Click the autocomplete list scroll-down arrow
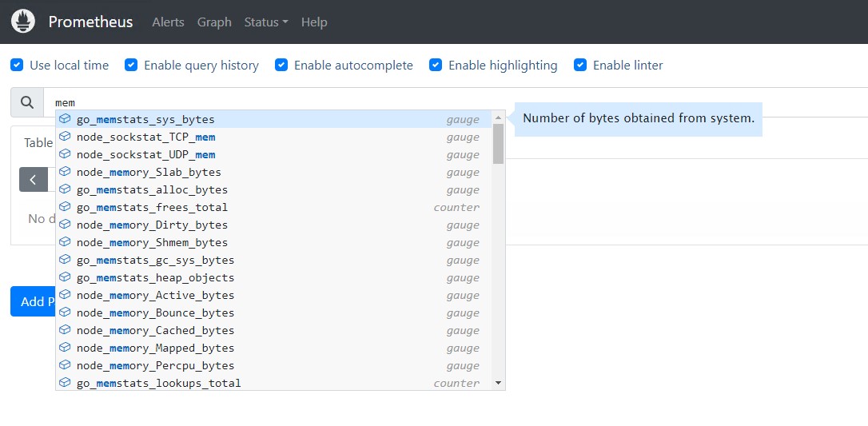The image size is (868, 426). [x=498, y=383]
